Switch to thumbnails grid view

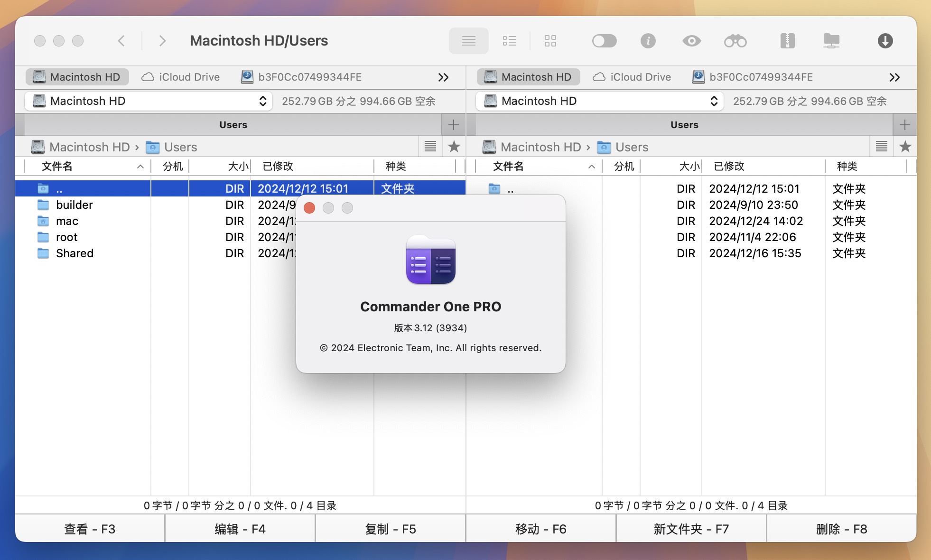(x=550, y=41)
